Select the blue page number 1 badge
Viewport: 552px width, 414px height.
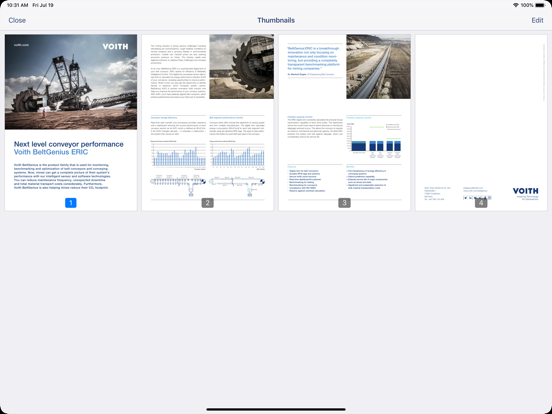coord(71,203)
